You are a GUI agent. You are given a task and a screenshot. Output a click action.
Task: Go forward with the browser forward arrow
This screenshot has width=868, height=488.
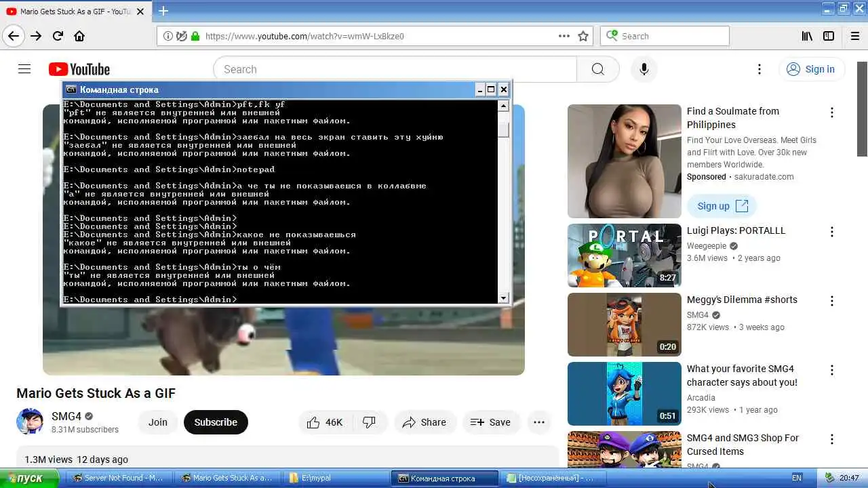coord(36,36)
